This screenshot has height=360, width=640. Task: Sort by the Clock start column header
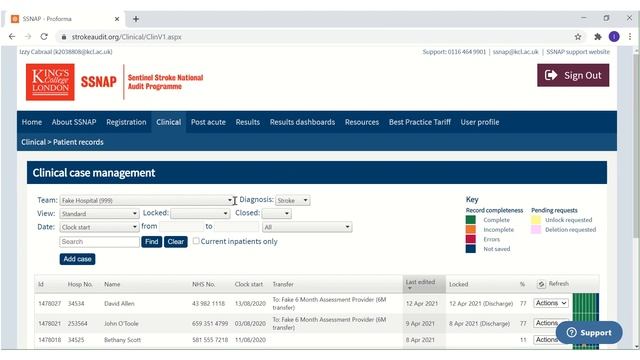click(x=249, y=284)
